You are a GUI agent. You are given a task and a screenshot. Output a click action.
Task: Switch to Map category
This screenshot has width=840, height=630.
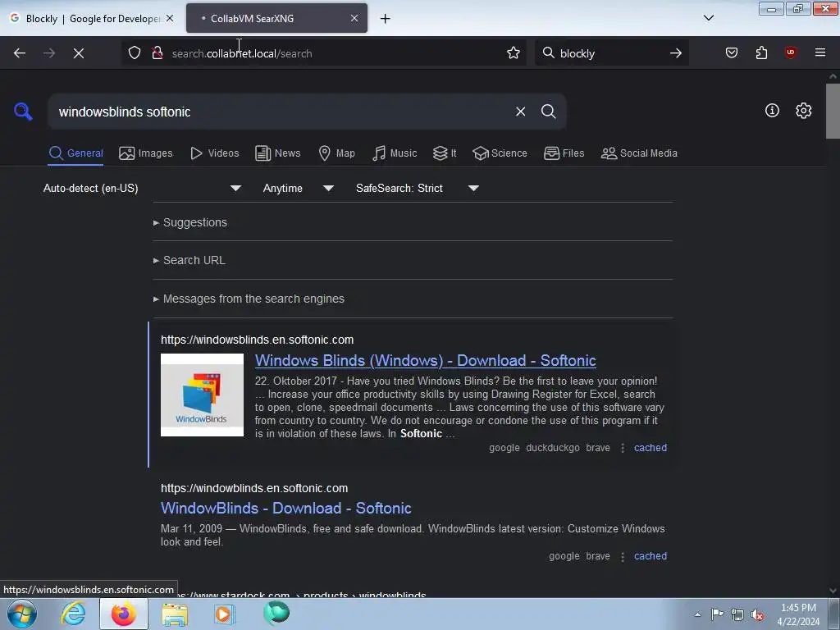click(336, 153)
